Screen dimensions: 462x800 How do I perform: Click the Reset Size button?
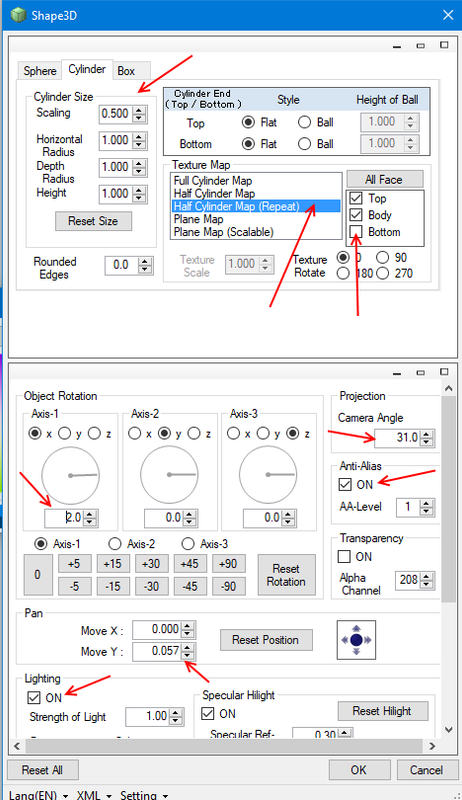pos(93,221)
